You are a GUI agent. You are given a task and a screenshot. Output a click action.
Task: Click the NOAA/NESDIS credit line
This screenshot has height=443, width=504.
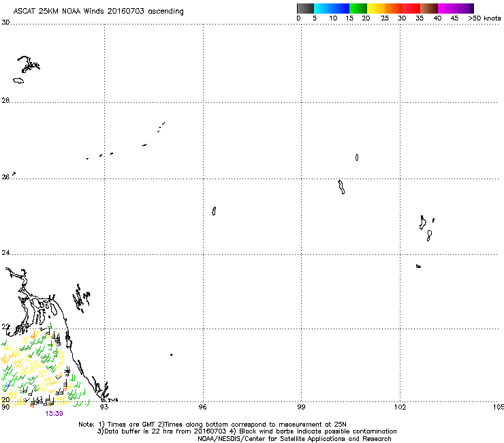tap(294, 439)
